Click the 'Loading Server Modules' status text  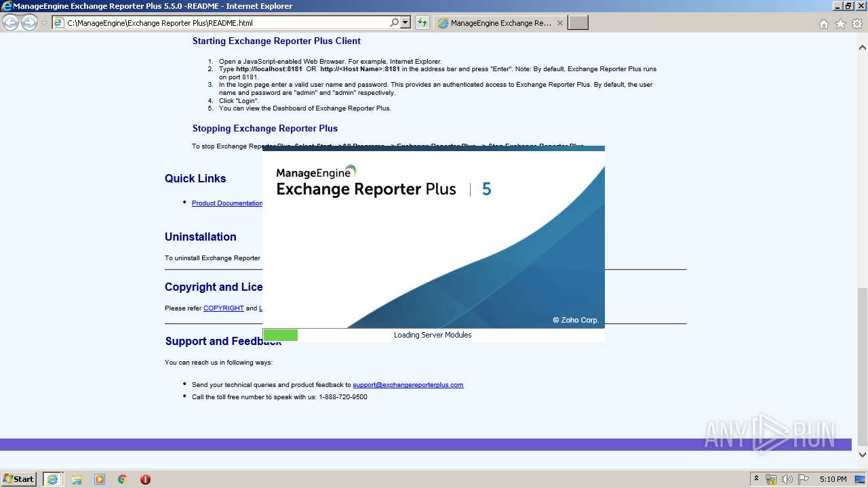pos(433,335)
